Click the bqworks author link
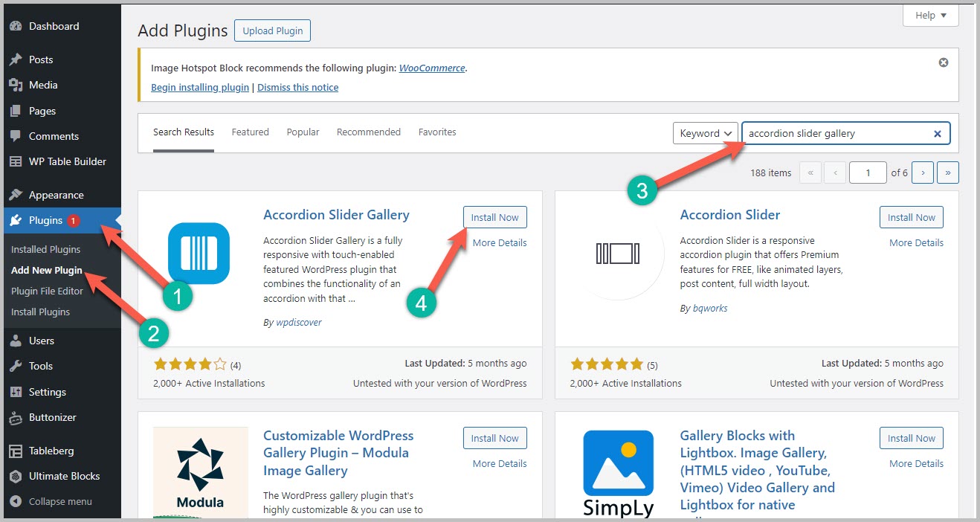This screenshot has height=522, width=980. pyautogui.click(x=709, y=308)
